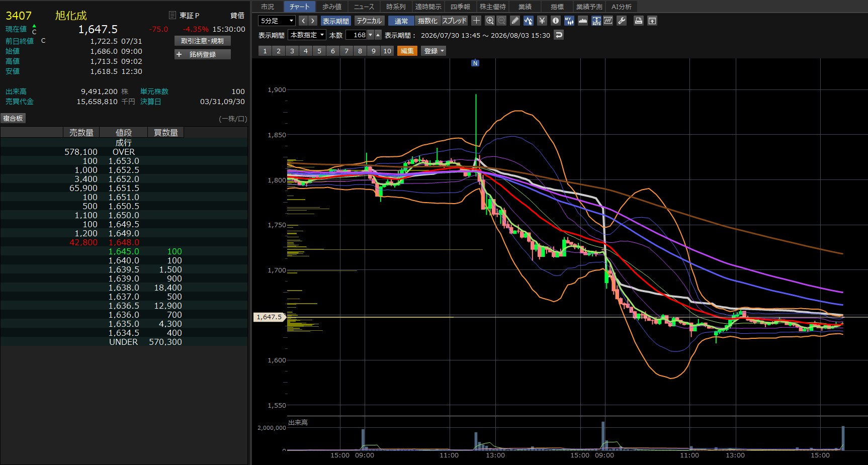
Task: Reset display period with return arrow icon
Action: [559, 35]
